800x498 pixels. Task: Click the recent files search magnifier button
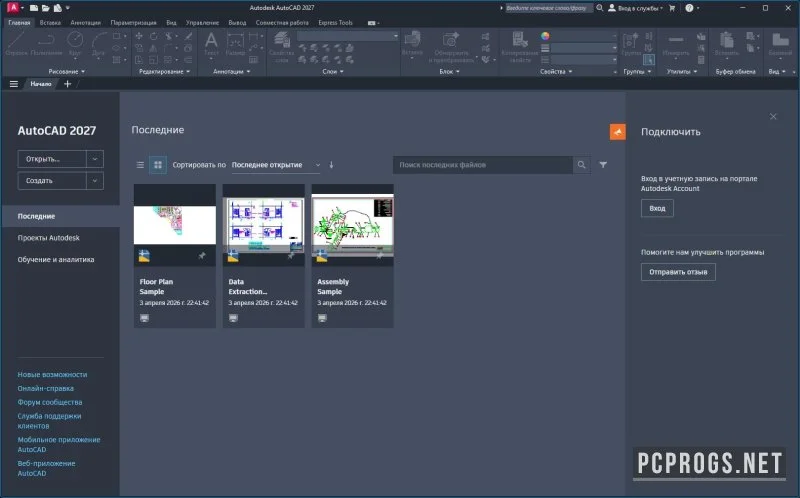click(582, 165)
